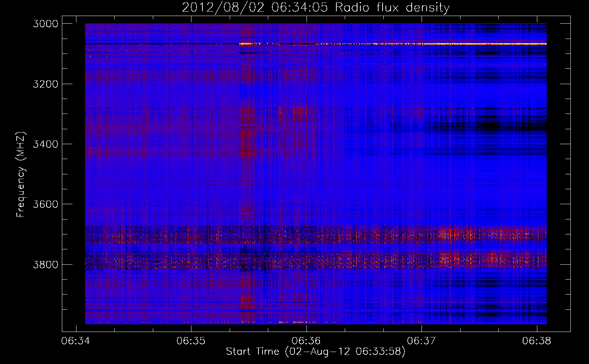
Task: Click the bright yellow emission line near 3070 MHz
Action: point(393,44)
